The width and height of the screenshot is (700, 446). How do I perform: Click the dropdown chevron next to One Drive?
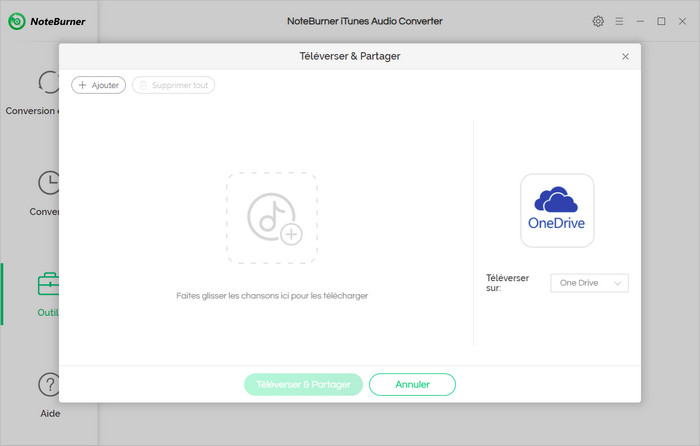618,283
